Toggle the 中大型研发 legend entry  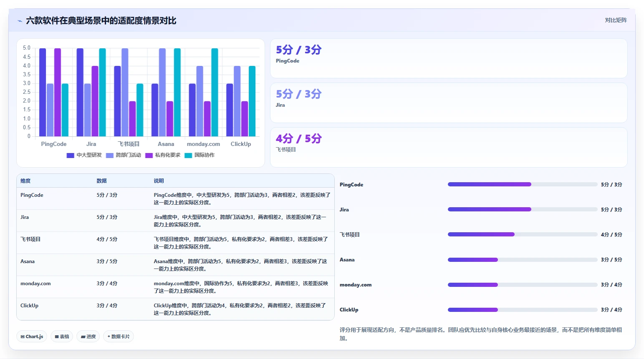(84, 155)
